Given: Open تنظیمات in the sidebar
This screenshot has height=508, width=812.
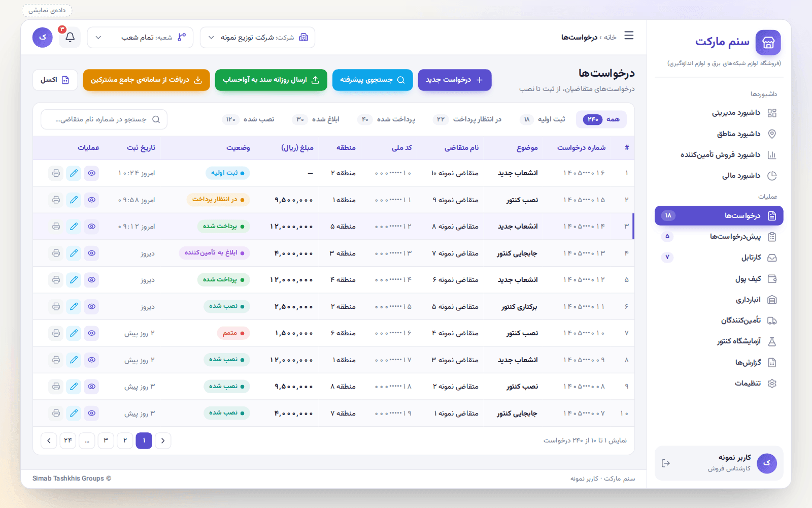Looking at the screenshot, I should click(x=719, y=384).
